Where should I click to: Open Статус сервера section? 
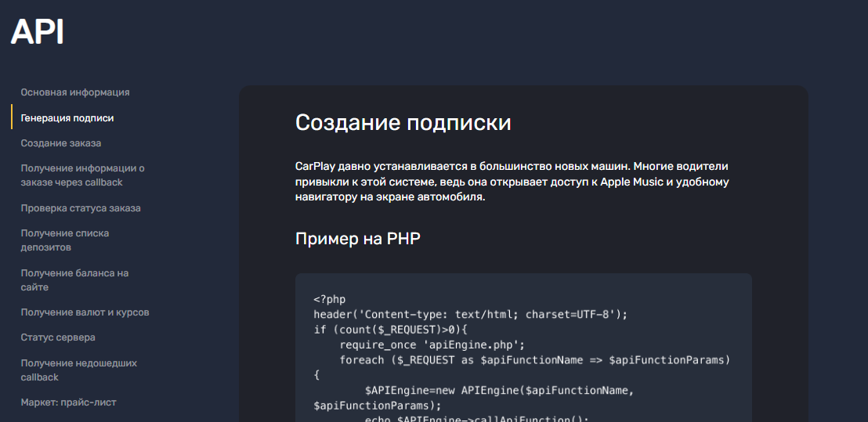[58, 337]
